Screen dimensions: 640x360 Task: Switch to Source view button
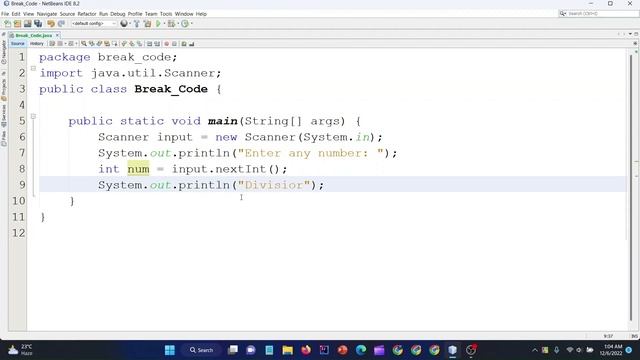[x=18, y=44]
